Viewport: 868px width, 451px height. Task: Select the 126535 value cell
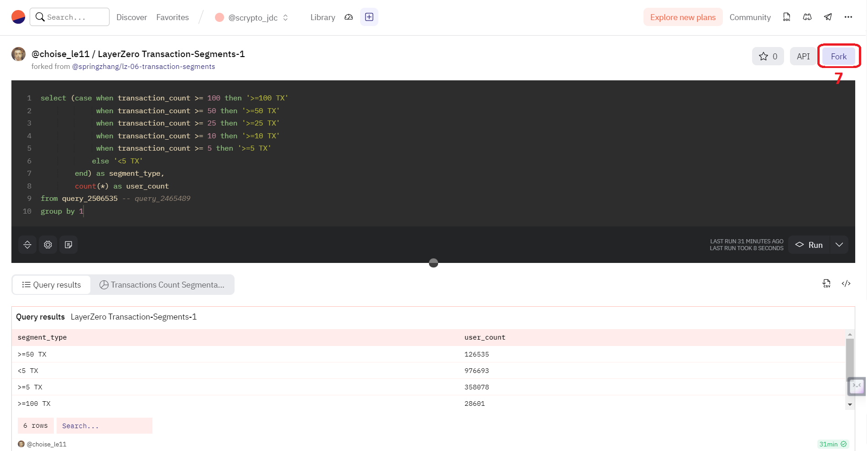pyautogui.click(x=476, y=354)
